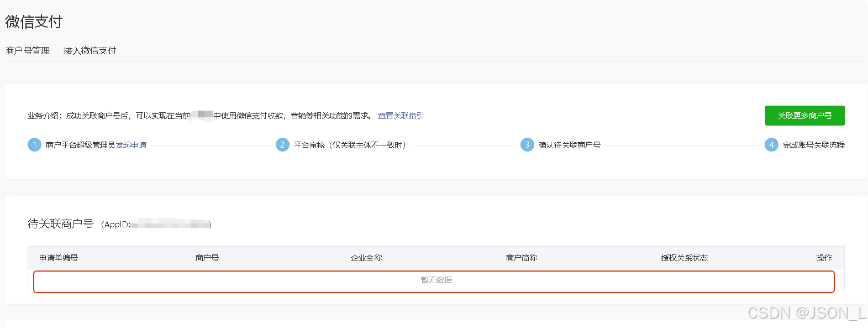Select step 3 circle icon
868x328 pixels.
(527, 145)
